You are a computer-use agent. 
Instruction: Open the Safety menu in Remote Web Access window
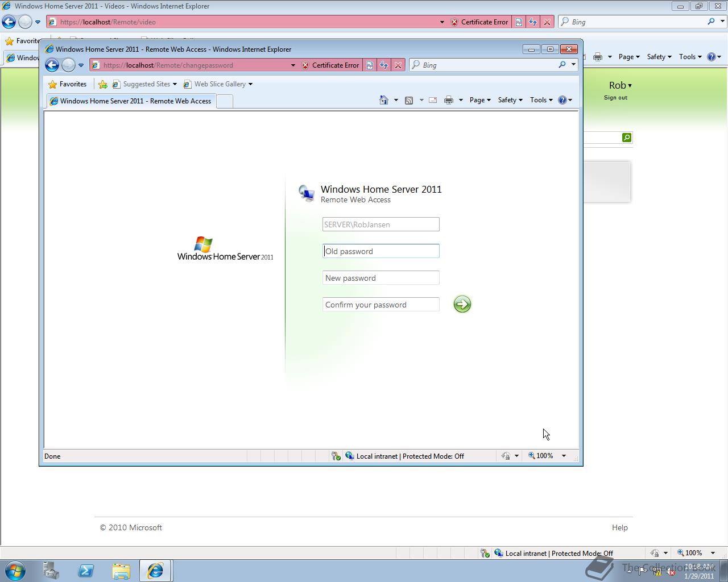[510, 100]
